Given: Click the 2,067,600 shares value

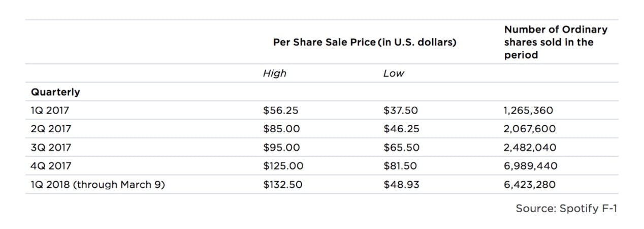Looking at the screenshot, I should tap(530, 129).
